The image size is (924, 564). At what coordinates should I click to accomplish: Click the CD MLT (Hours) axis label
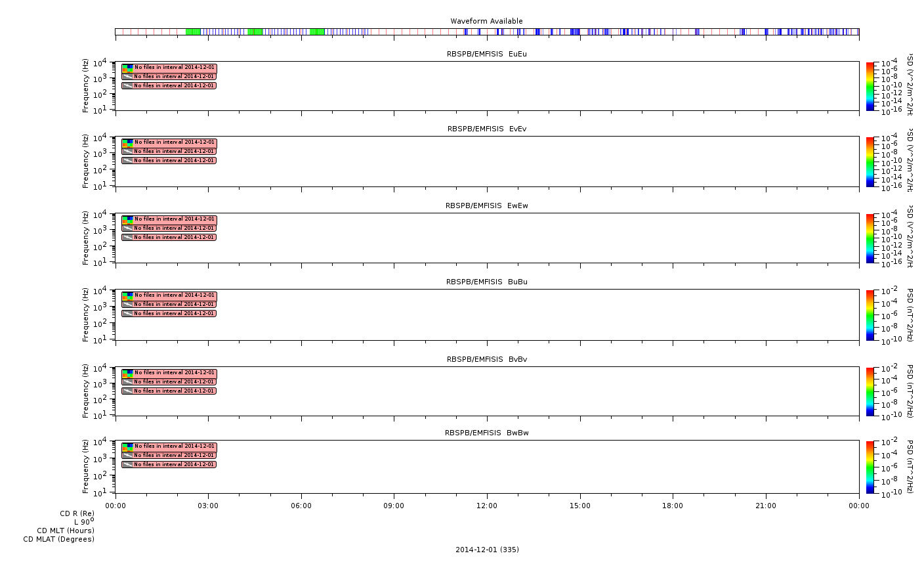tap(66, 531)
